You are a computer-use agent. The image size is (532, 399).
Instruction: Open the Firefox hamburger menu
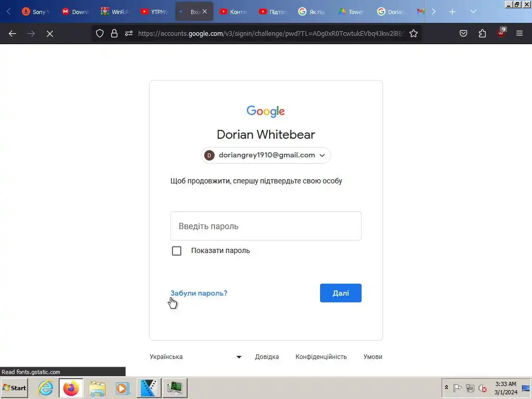pyautogui.click(x=520, y=33)
